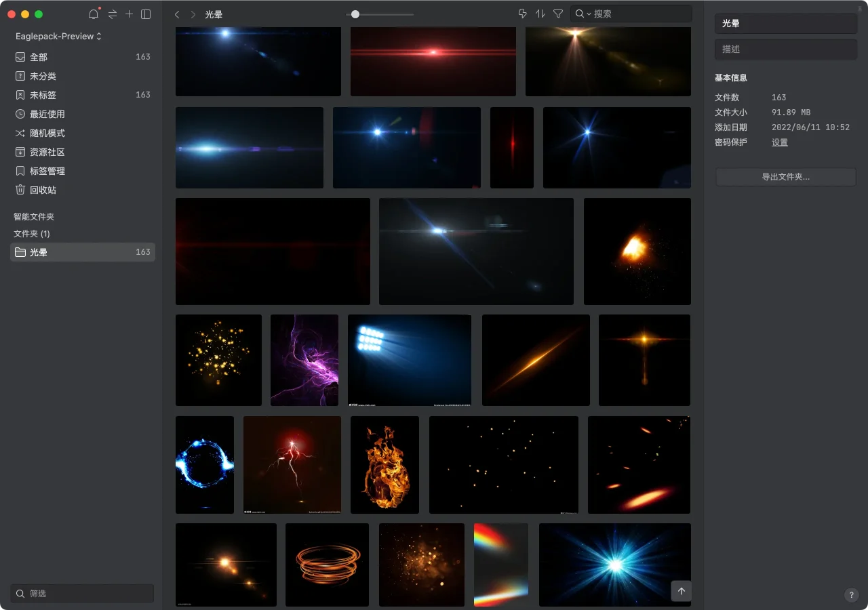Expand the search type dropdown arrow
The height and width of the screenshot is (610, 868).
click(589, 14)
